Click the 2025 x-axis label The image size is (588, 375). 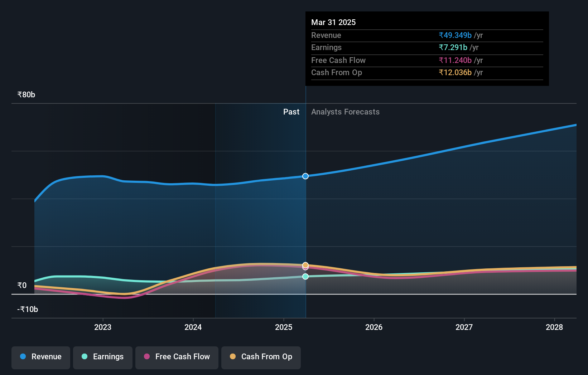[284, 327]
